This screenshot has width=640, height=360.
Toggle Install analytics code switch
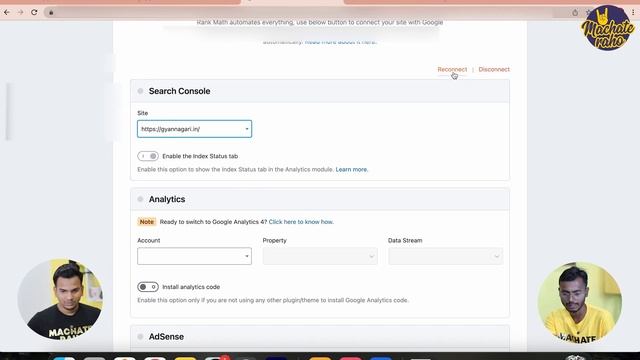[148, 287]
